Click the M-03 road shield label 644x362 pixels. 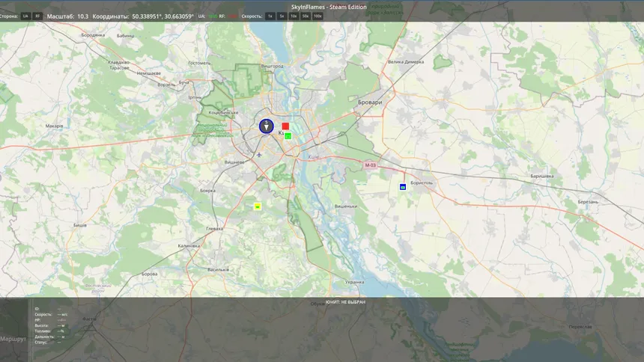click(x=371, y=165)
